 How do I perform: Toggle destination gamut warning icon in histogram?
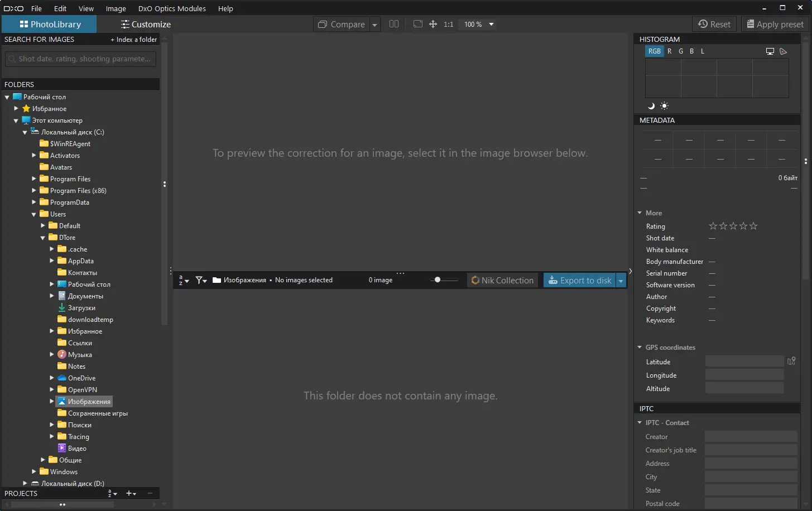tap(784, 51)
